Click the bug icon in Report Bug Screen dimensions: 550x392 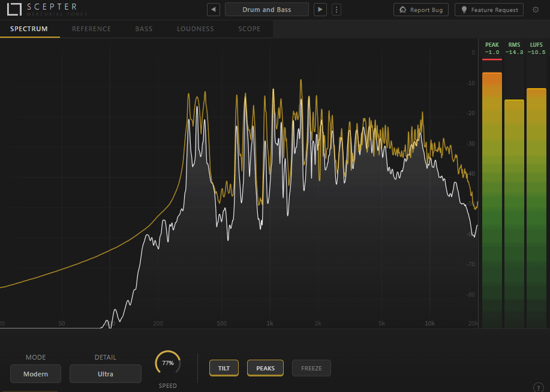(403, 10)
